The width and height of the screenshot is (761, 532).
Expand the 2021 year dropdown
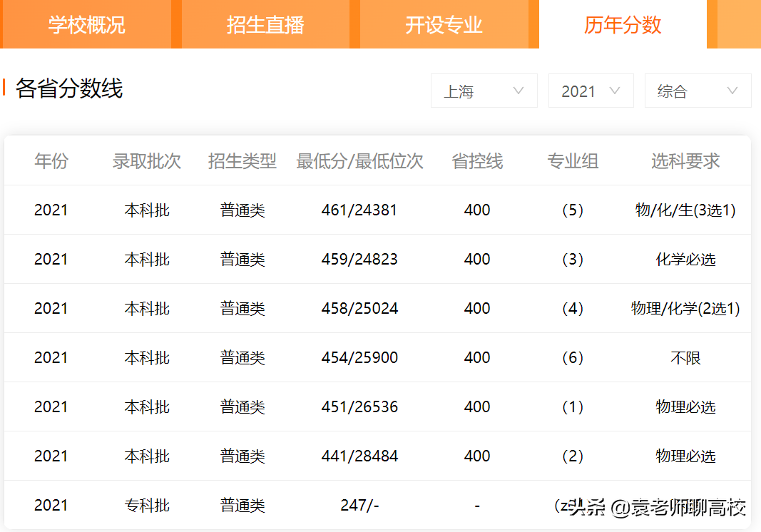[591, 91]
